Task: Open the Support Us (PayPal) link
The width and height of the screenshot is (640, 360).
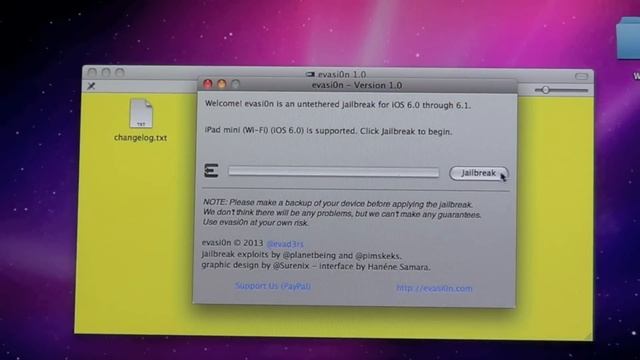Action: [273, 286]
